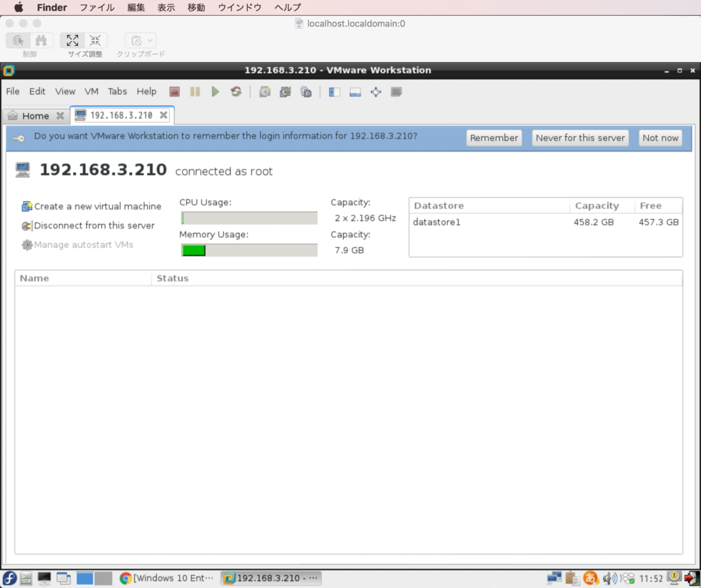Open the clipboard dropdown in the viewer toolbar
The width and height of the screenshot is (701, 588).
141,40
